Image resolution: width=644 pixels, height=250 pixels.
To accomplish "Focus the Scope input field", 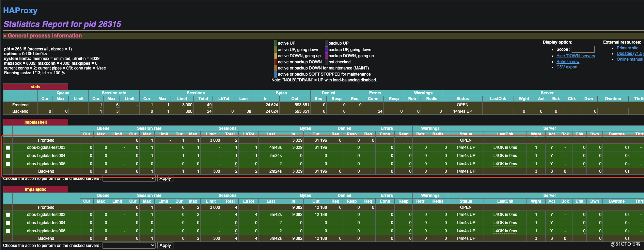I will point(583,49).
